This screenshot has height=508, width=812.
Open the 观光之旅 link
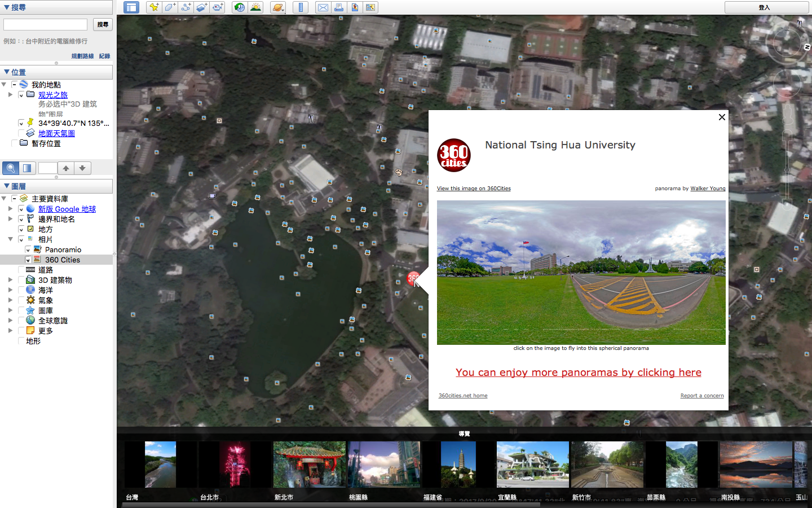tap(53, 95)
